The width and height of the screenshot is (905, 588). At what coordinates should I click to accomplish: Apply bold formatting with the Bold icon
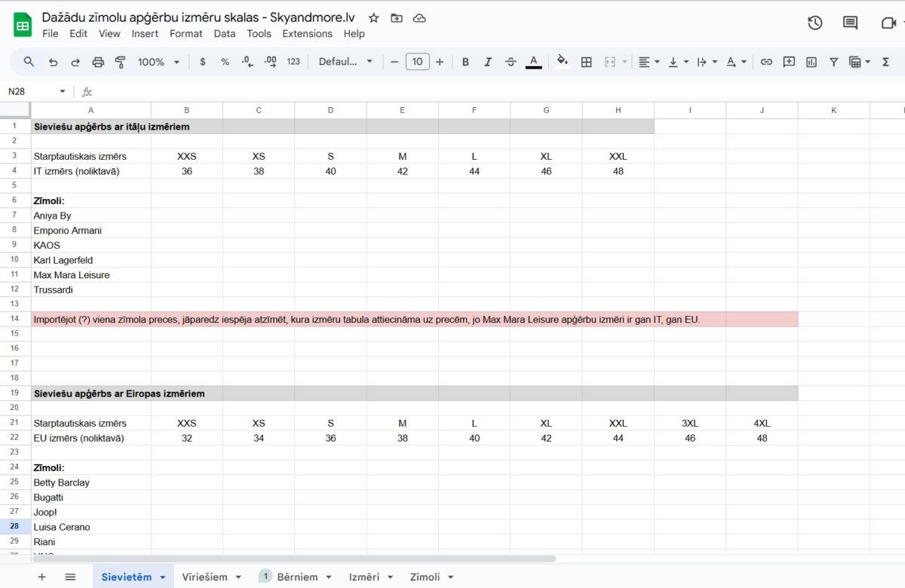coord(465,62)
